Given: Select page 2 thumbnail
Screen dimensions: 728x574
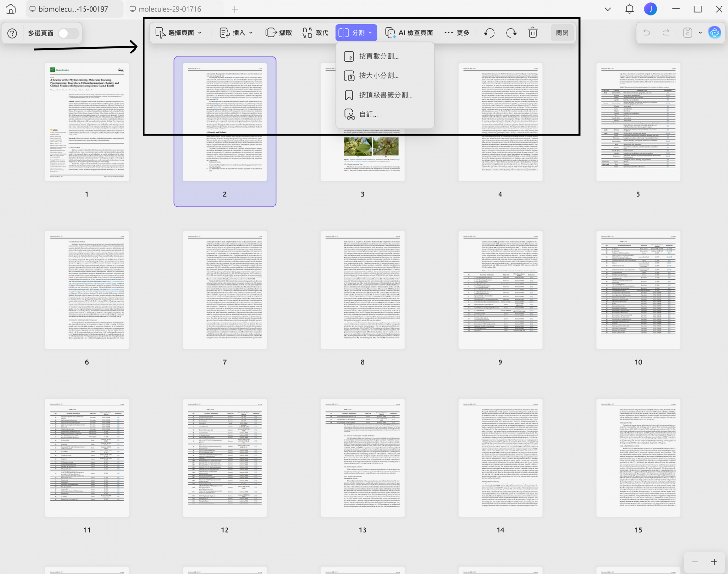Looking at the screenshot, I should (225, 122).
